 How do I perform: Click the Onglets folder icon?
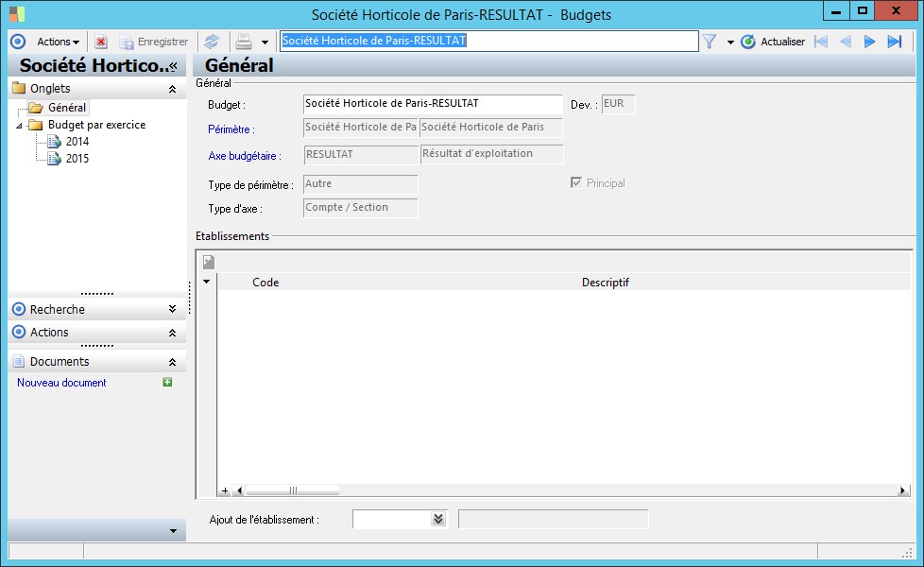point(19,89)
